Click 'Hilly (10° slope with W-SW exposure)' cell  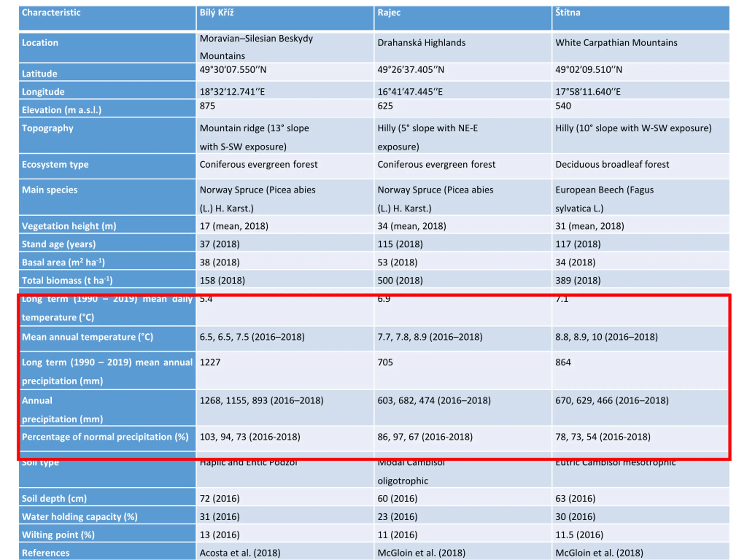pyautogui.click(x=640, y=135)
